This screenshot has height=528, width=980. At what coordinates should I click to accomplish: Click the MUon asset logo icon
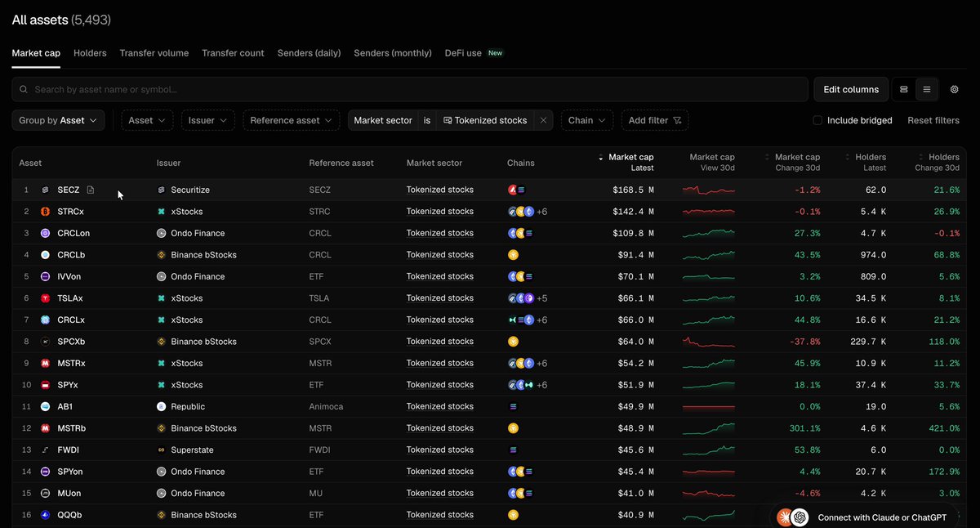coord(46,493)
